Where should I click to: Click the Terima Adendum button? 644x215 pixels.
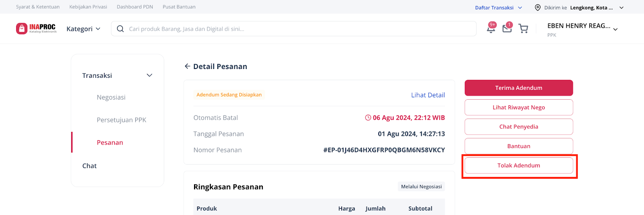(519, 88)
